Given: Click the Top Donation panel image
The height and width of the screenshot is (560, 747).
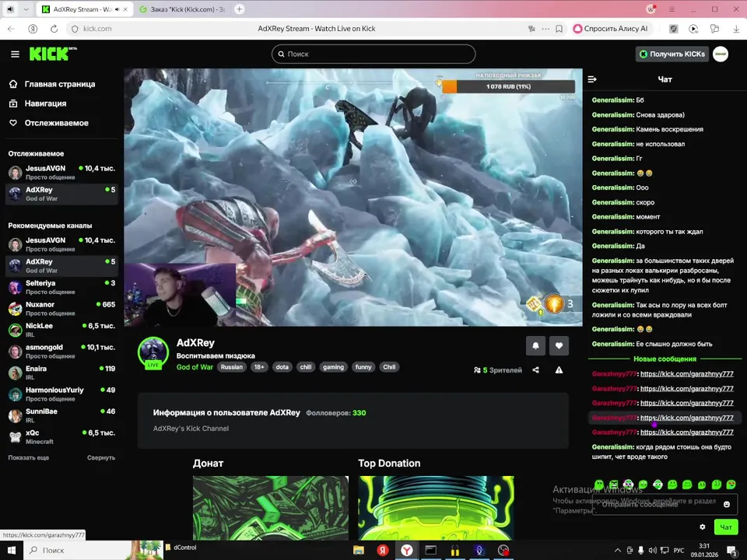Looking at the screenshot, I should click(436, 508).
